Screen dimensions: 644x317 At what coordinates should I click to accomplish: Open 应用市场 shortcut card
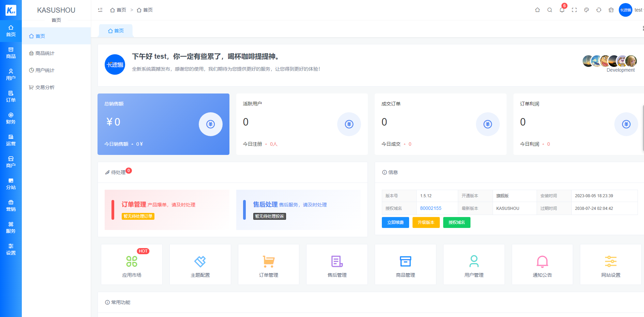pos(132,265)
